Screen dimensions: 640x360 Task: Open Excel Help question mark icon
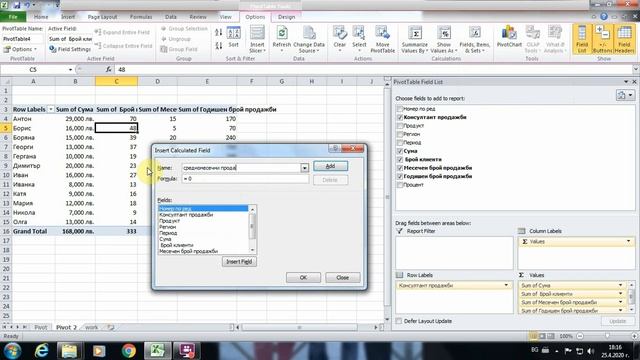point(604,16)
